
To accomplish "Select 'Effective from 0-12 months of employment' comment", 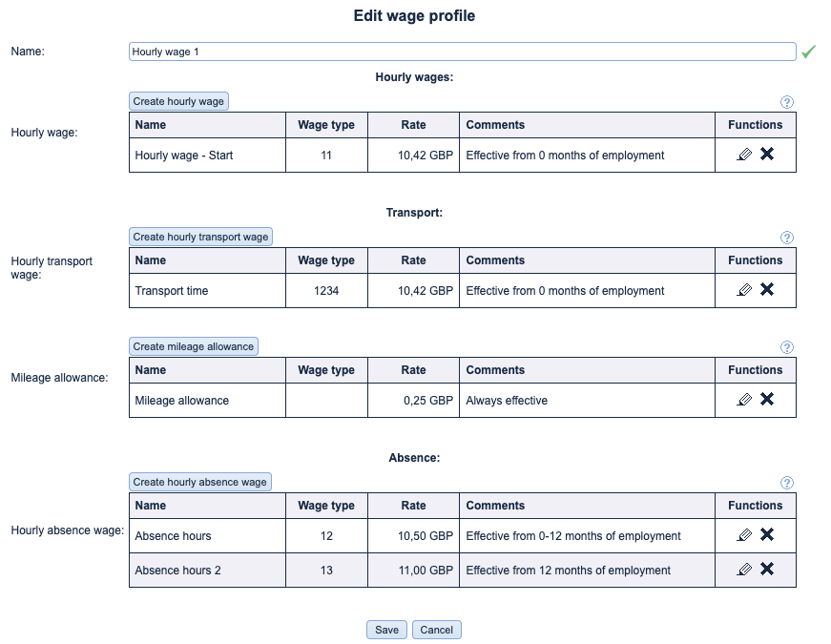I will pyautogui.click(x=573, y=536).
